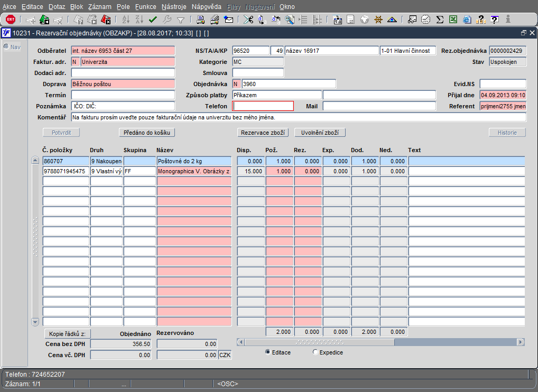This screenshot has width=538, height=392.
Task: Click the horizontal scrollbar thumb
Action: click(319, 342)
